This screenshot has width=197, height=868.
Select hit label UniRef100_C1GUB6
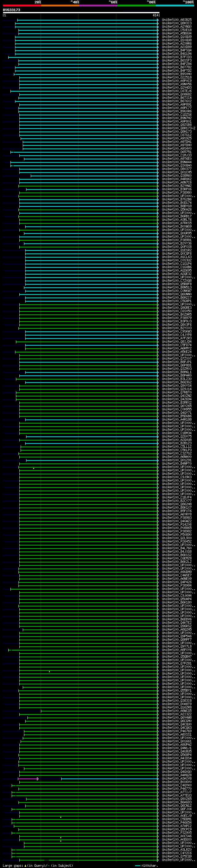(177, 267)
